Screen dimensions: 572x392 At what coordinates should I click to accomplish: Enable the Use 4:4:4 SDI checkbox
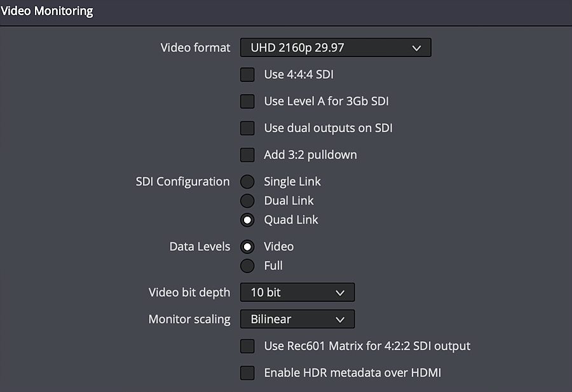tap(247, 74)
